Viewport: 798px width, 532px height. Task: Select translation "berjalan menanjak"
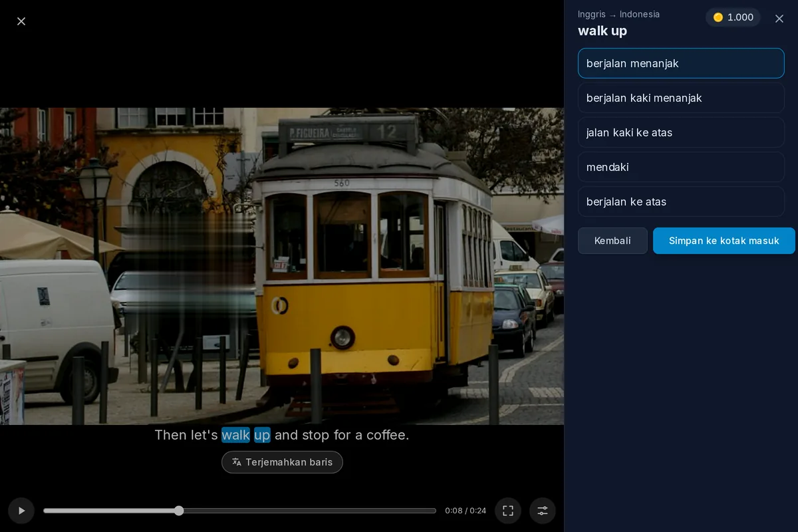point(681,63)
